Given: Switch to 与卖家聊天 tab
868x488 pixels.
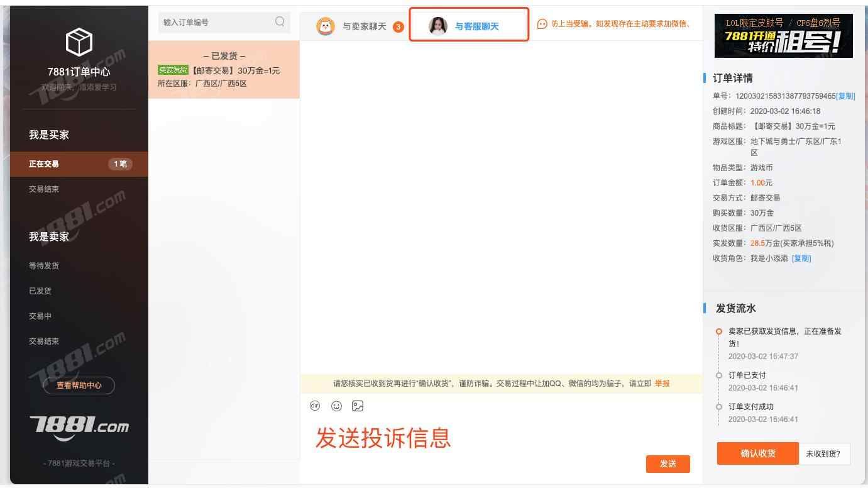Looking at the screenshot, I should point(355,26).
